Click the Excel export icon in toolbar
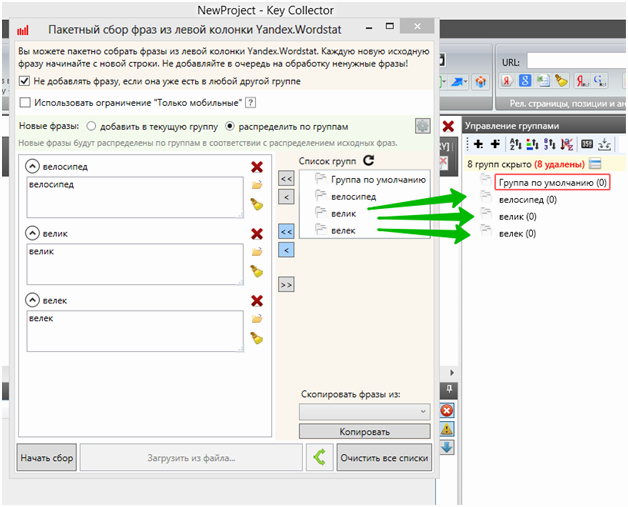Image resolution: width=628 pixels, height=507 pixels. (x=543, y=81)
